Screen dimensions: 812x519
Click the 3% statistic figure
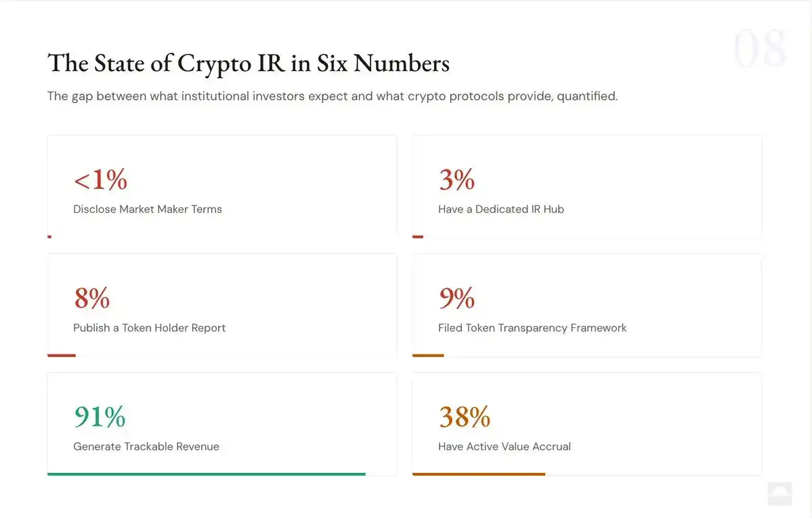coord(456,180)
